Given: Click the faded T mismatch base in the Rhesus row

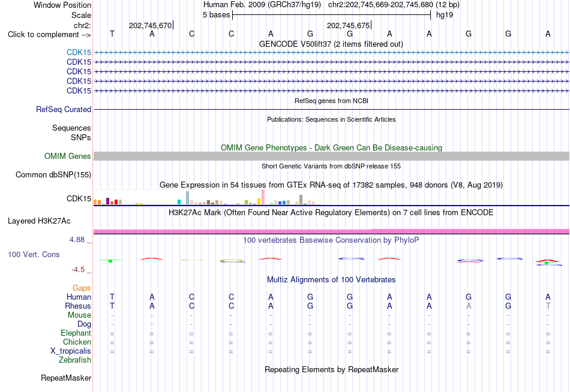Looking at the screenshot, I should pos(548,306).
